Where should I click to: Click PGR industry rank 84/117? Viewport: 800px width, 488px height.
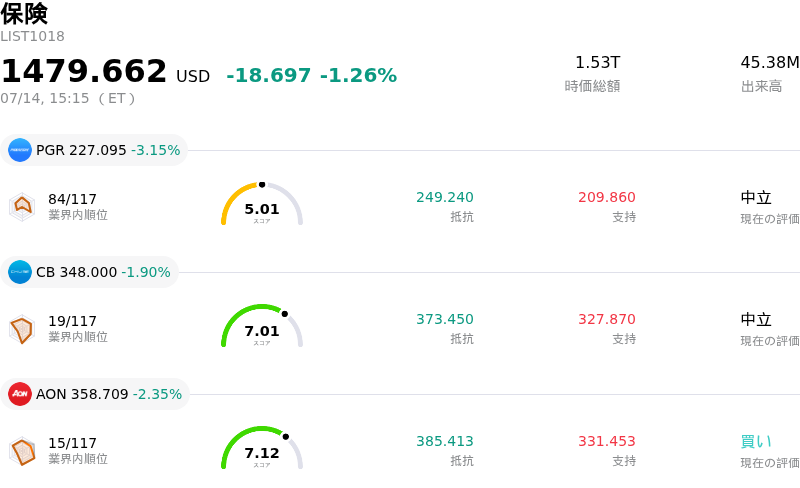[x=72, y=199]
